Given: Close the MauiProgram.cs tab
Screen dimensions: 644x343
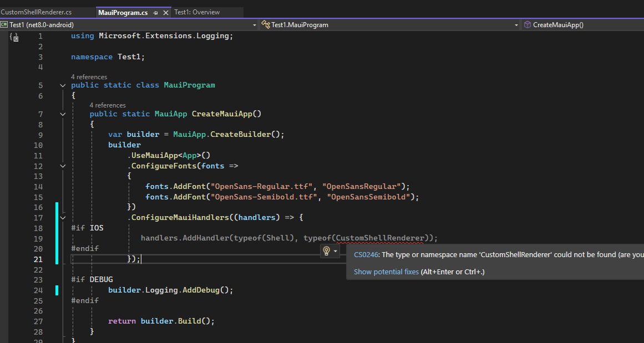Looking at the screenshot, I should click(x=166, y=13).
